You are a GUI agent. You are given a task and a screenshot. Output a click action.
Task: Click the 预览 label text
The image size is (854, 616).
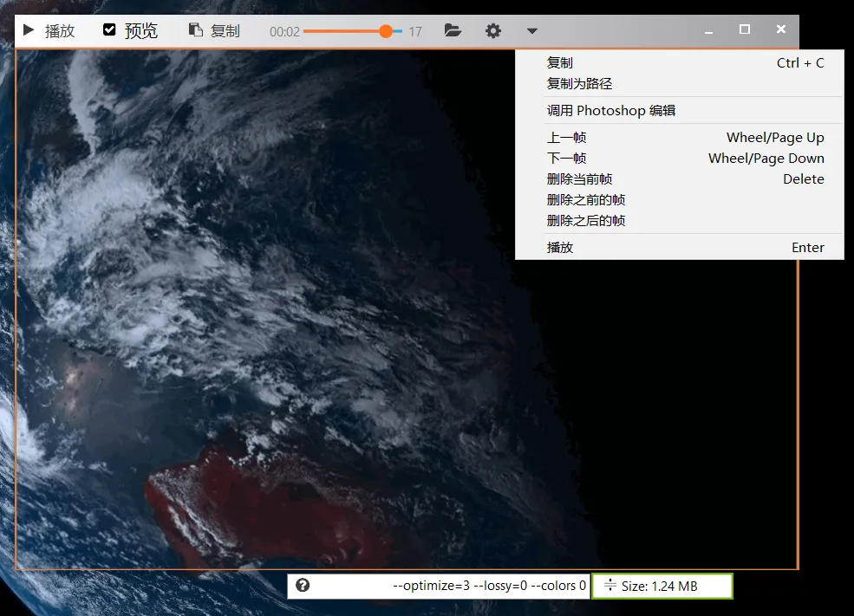pyautogui.click(x=141, y=30)
